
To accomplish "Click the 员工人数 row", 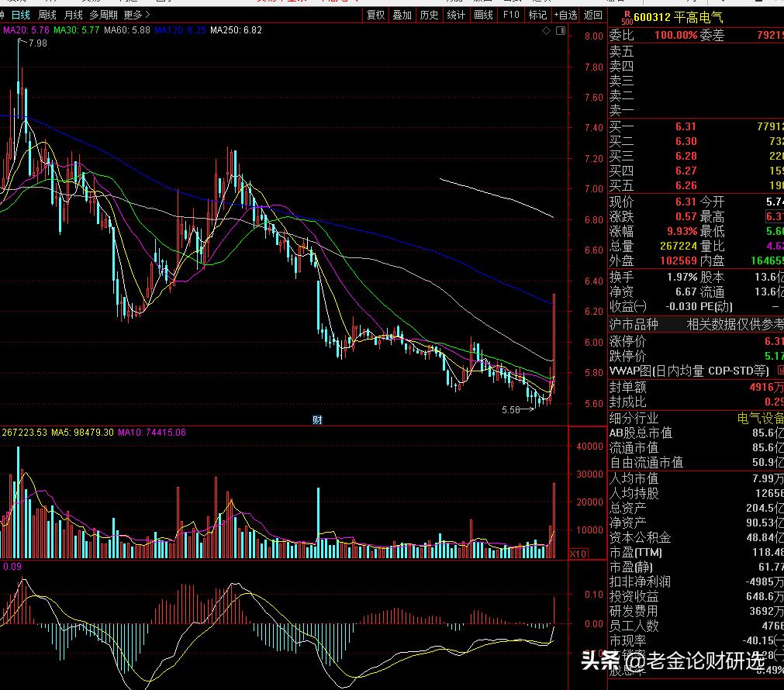I will (696, 626).
